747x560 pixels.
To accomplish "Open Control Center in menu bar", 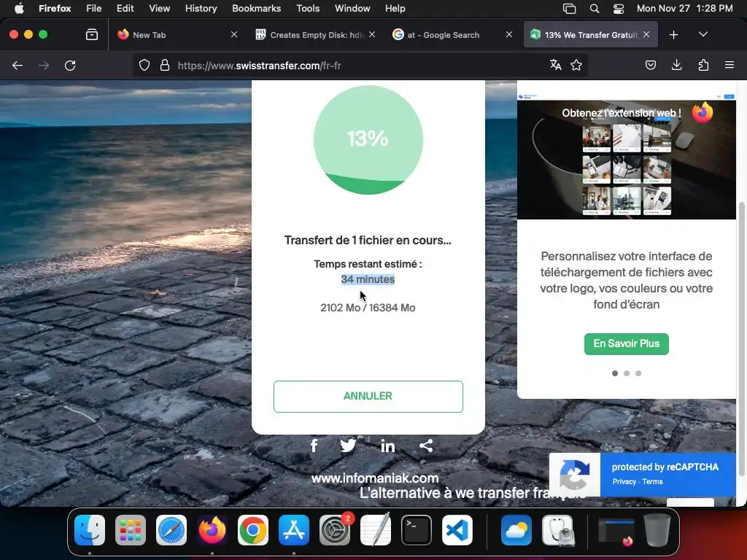I will [x=619, y=8].
